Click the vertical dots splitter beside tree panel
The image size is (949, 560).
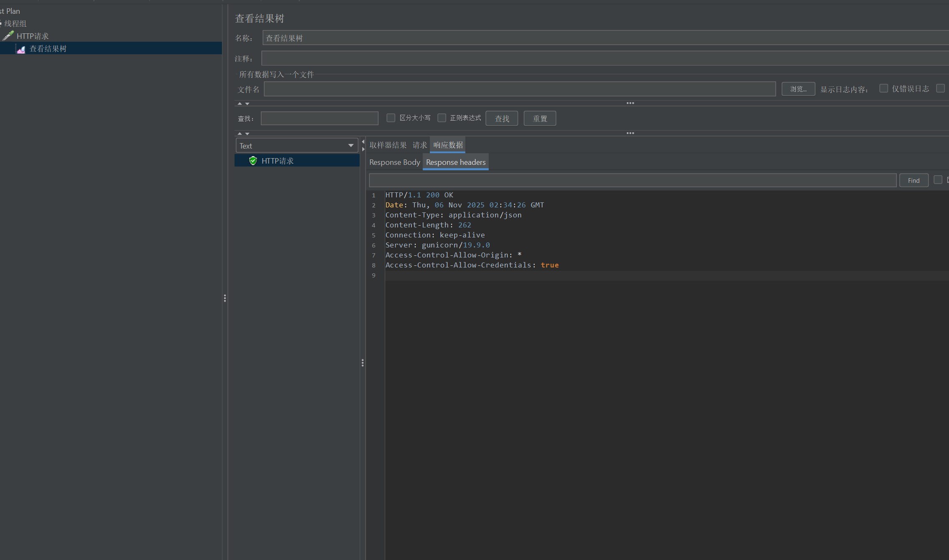click(225, 298)
